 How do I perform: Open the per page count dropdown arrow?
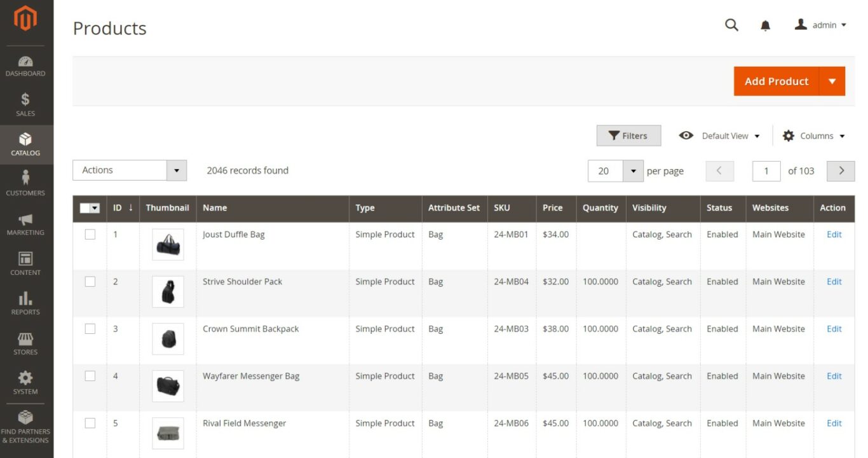[x=633, y=170]
